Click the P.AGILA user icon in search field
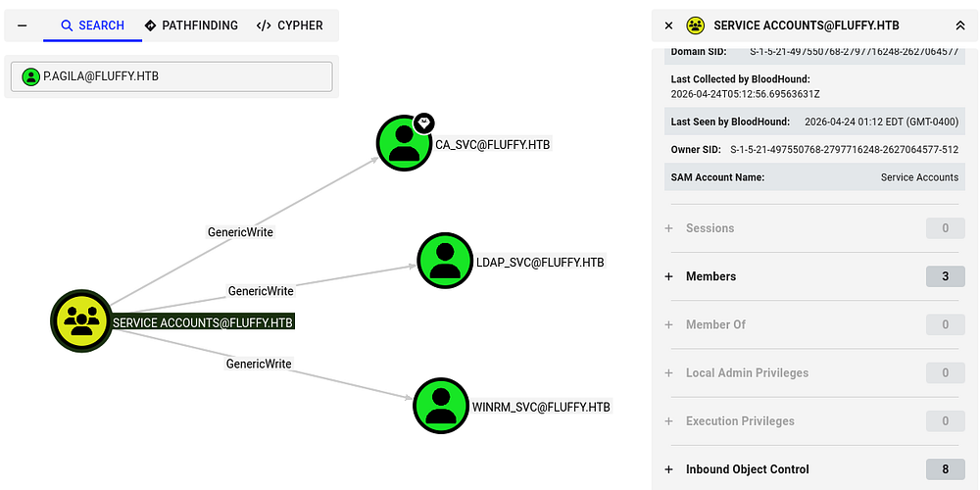Image resolution: width=980 pixels, height=490 pixels. coord(31,76)
